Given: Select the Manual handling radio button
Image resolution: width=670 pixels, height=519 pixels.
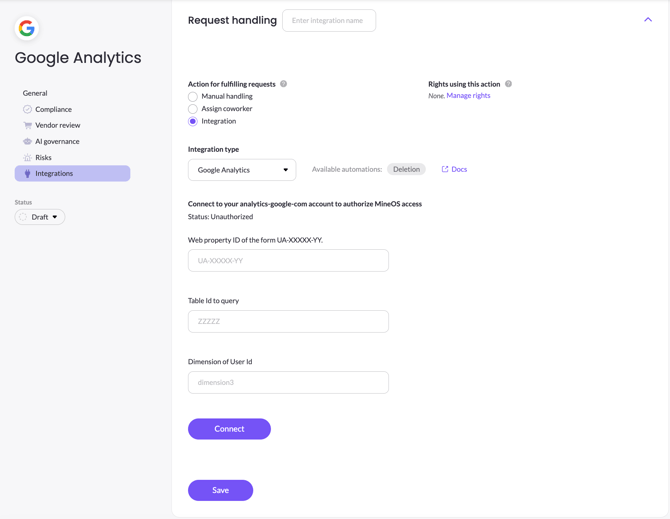Looking at the screenshot, I should [x=193, y=97].
